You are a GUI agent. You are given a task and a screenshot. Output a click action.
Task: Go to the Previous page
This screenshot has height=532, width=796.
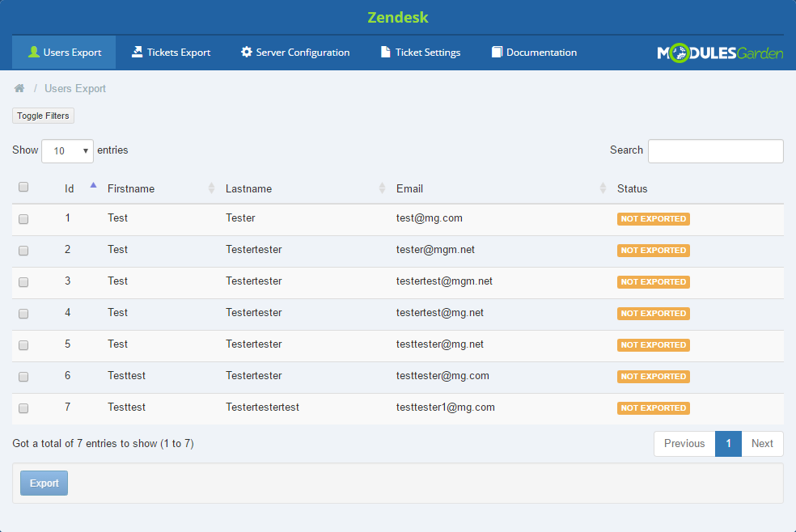(684, 444)
